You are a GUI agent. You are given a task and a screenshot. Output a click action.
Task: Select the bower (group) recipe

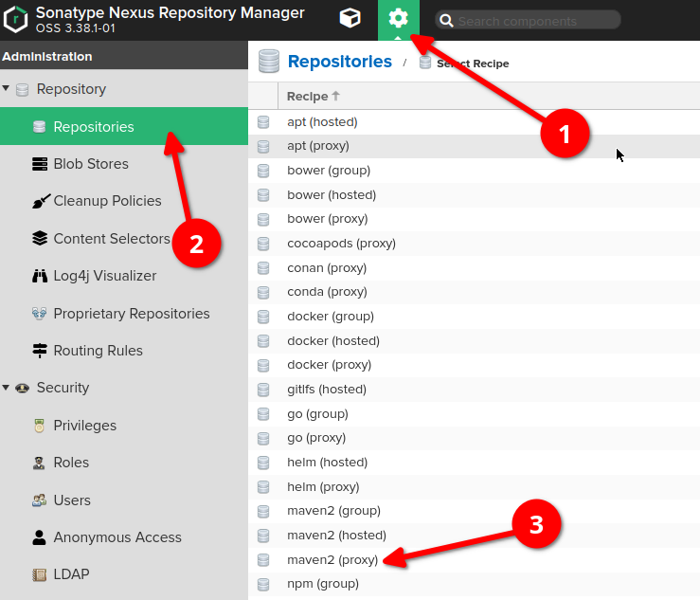pyautogui.click(x=475, y=171)
